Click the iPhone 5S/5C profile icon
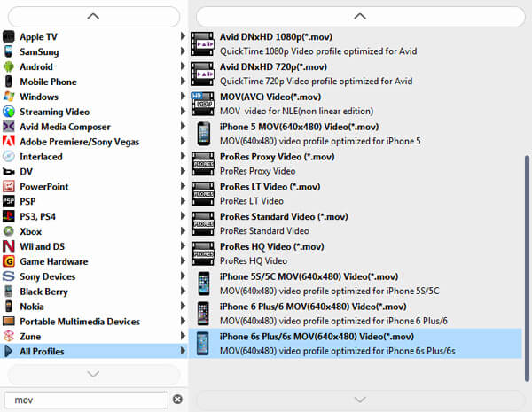The width and height of the screenshot is (532, 412). tap(203, 284)
